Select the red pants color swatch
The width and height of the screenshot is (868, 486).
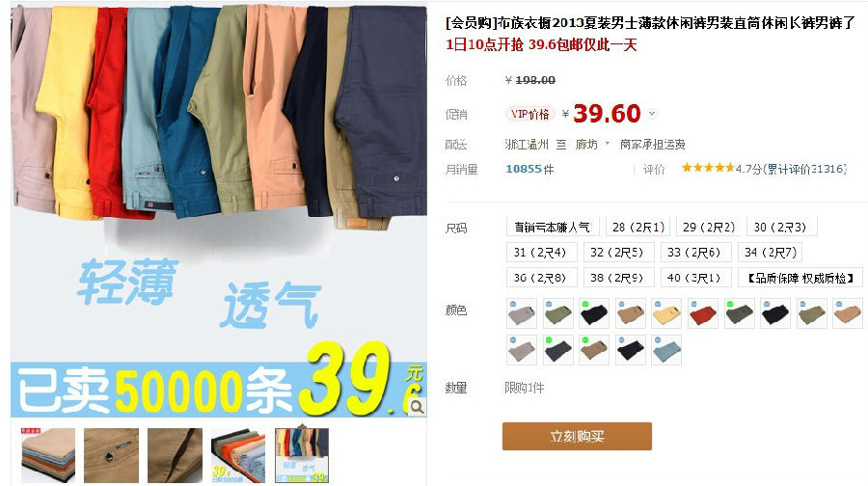click(703, 313)
